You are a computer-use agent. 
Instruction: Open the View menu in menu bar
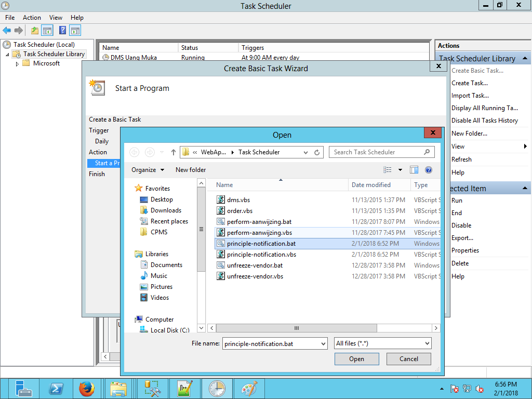[56, 18]
